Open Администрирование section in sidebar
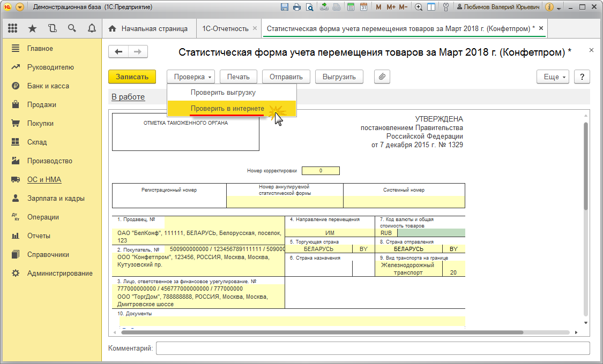Viewport: 603px width, 364px height. [x=51, y=274]
